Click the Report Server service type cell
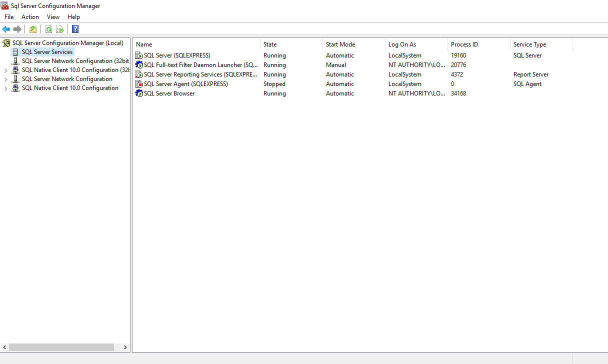The width and height of the screenshot is (608, 364). 531,74
